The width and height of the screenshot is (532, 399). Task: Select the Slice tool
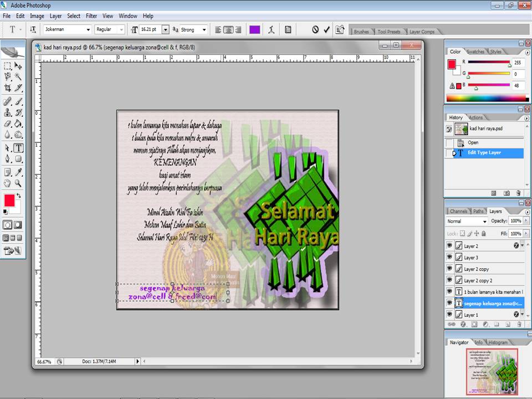[x=18, y=88]
